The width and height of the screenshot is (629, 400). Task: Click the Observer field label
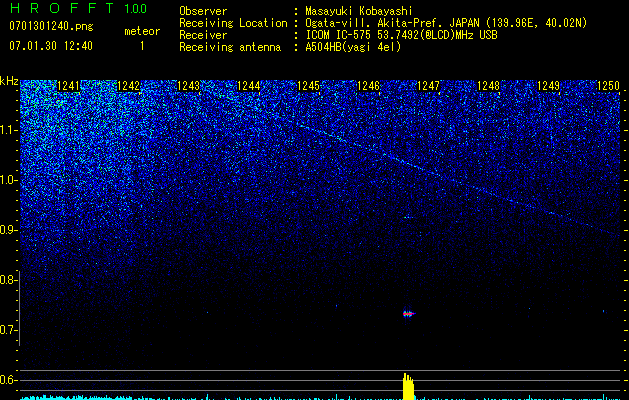pos(203,11)
